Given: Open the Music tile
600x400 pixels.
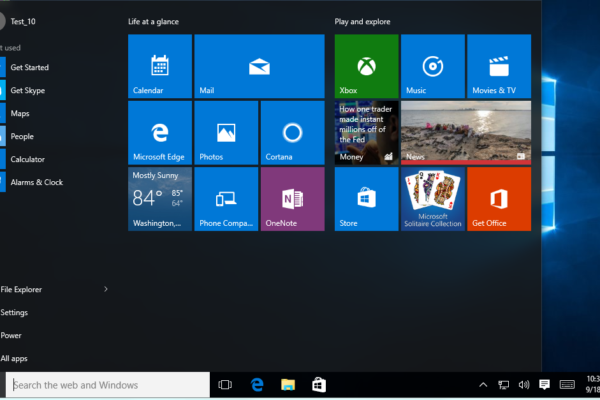Looking at the screenshot, I should click(x=433, y=66).
